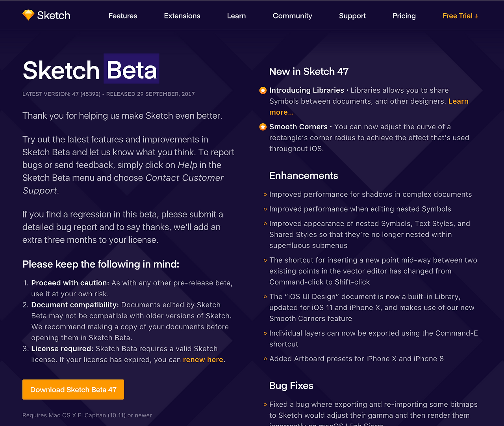
Task: Open the Features navigation item
Action: pyautogui.click(x=123, y=16)
